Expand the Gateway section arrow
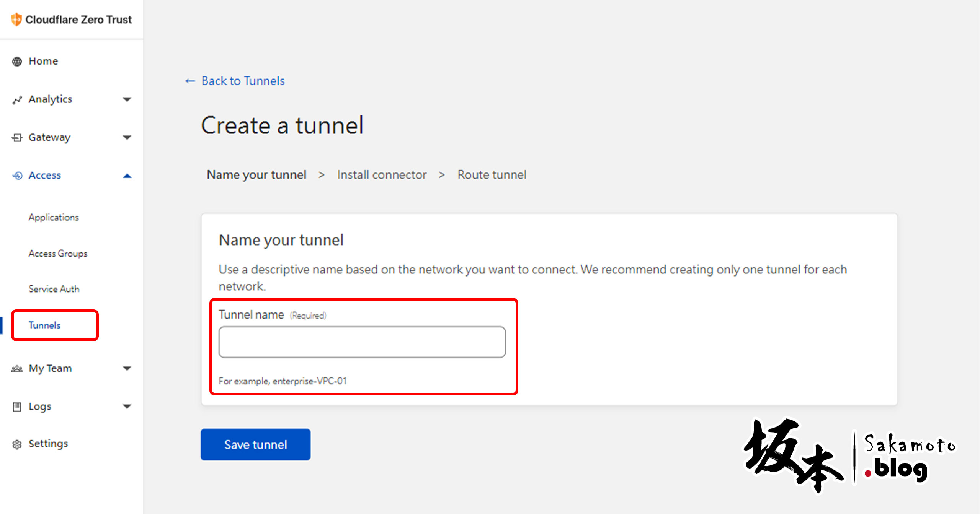This screenshot has width=980, height=514. point(127,137)
